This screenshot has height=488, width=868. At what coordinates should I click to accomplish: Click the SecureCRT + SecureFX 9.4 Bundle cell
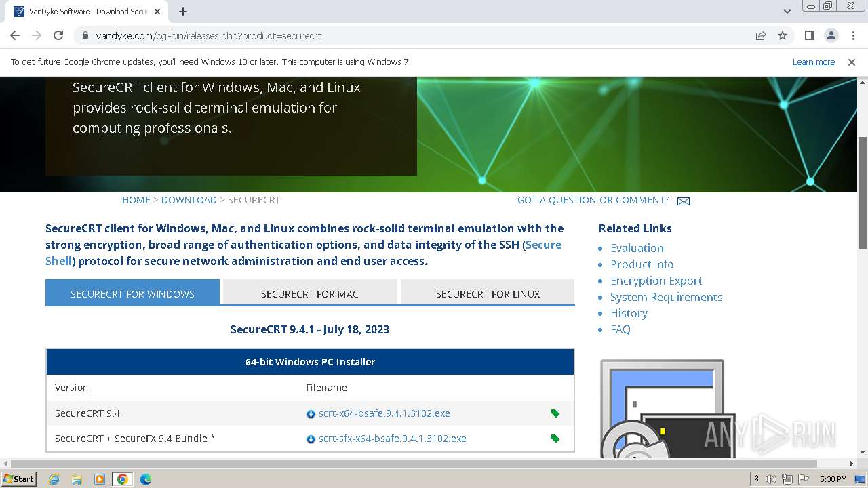135,439
